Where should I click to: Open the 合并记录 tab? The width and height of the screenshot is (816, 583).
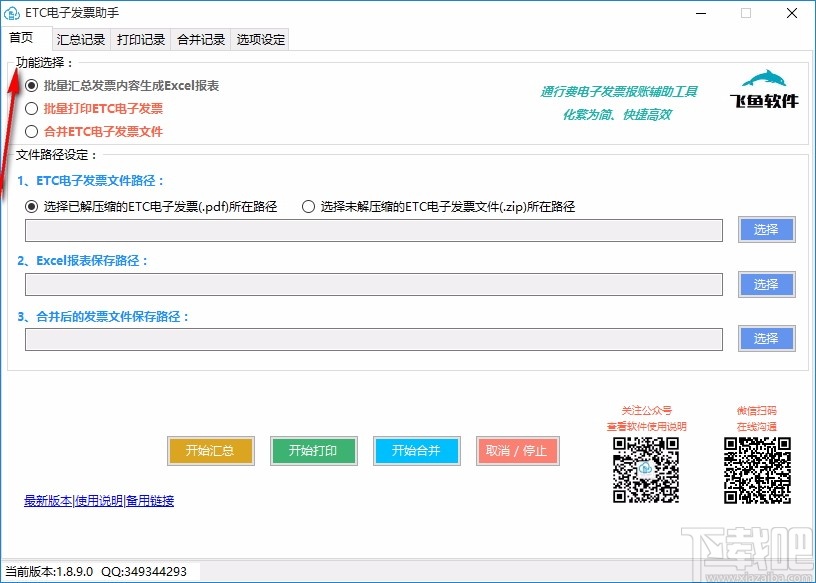(x=199, y=40)
